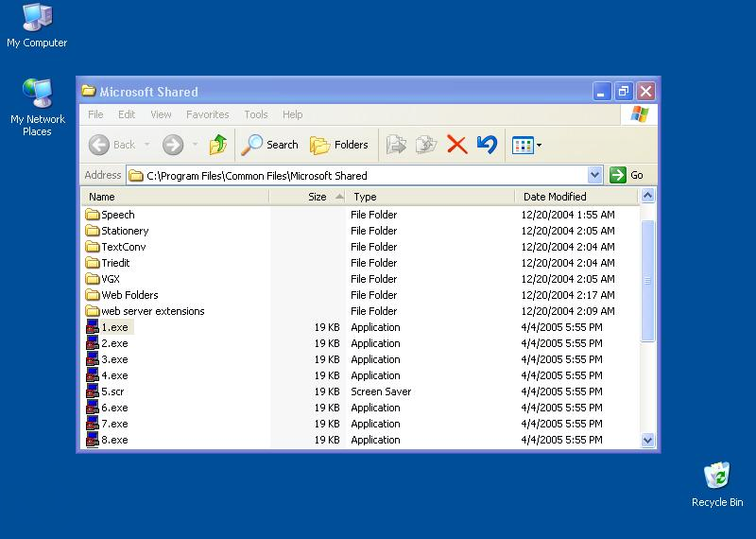Minimize the Microsoft Shared window
The width and height of the screenshot is (756, 539).
[x=601, y=91]
